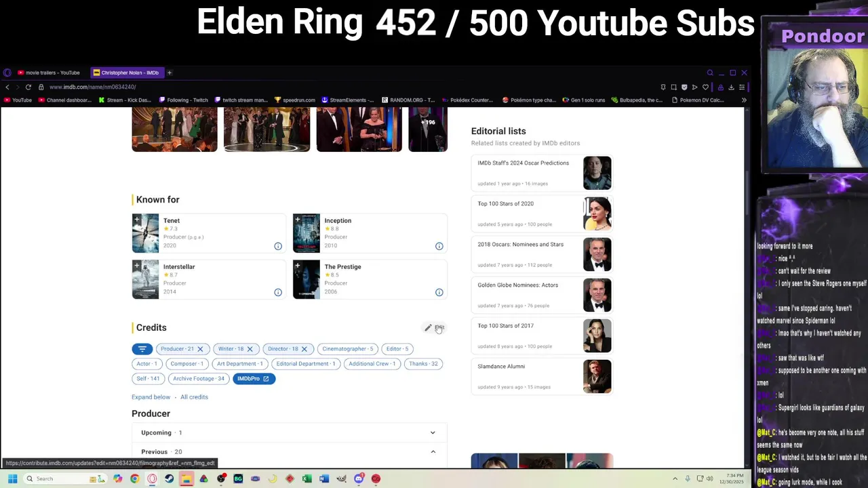Open Following - Twitch bookmark

click(182, 100)
